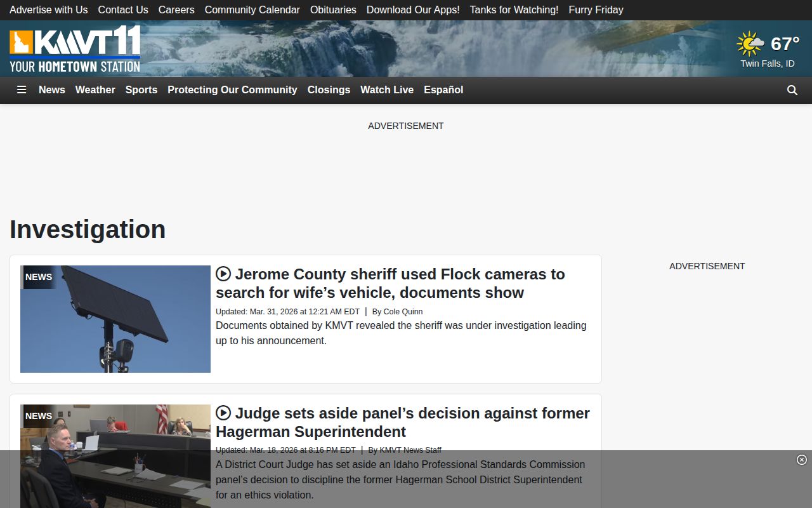Click Download Our Apps! link
Image resolution: width=812 pixels, height=508 pixels.
(x=413, y=10)
